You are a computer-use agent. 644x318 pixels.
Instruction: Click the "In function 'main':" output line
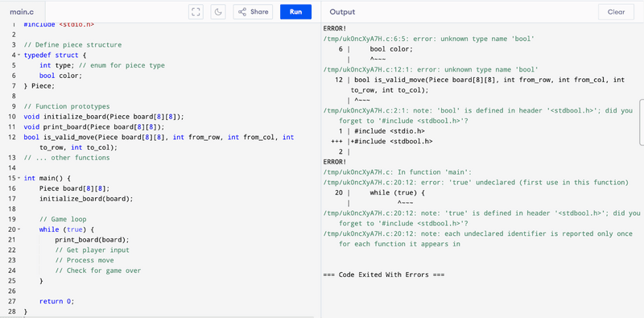coord(398,172)
